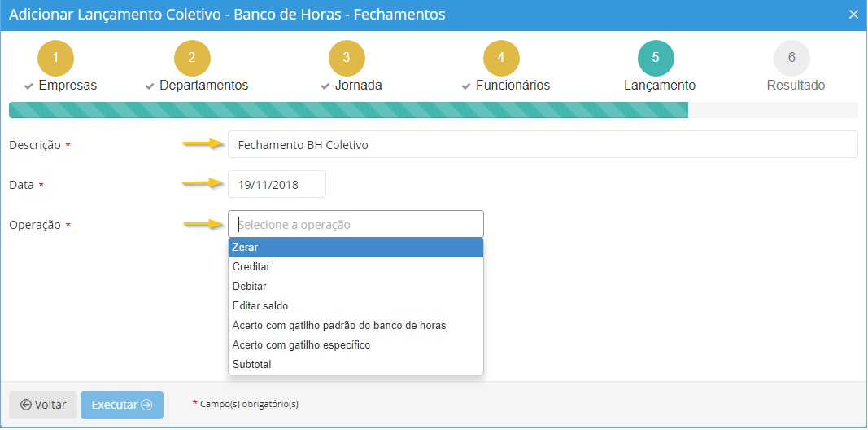
Task: Choose 'Subtotal' from the dropdown
Action: [x=355, y=365]
